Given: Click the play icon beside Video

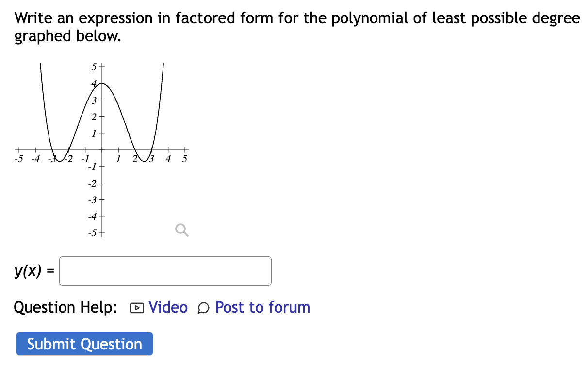Looking at the screenshot, I should click(137, 308).
